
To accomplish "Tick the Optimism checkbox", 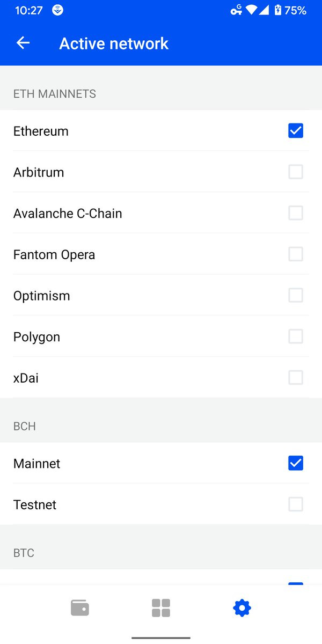I will click(296, 295).
